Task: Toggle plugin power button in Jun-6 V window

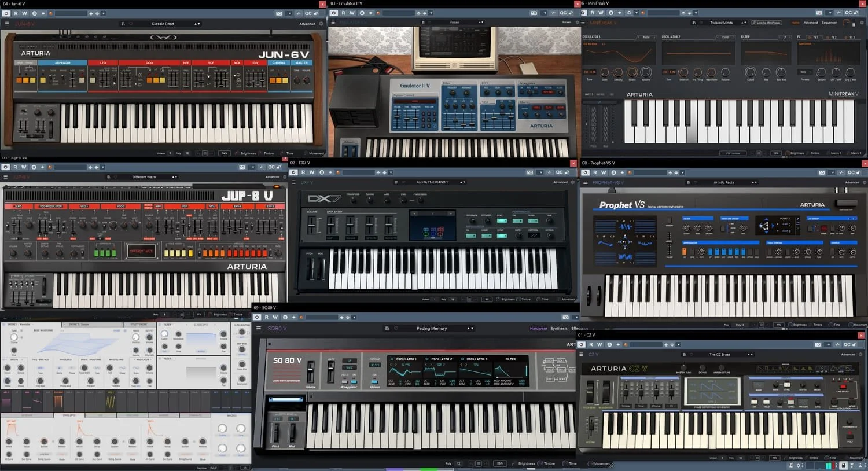Action: [x=6, y=13]
